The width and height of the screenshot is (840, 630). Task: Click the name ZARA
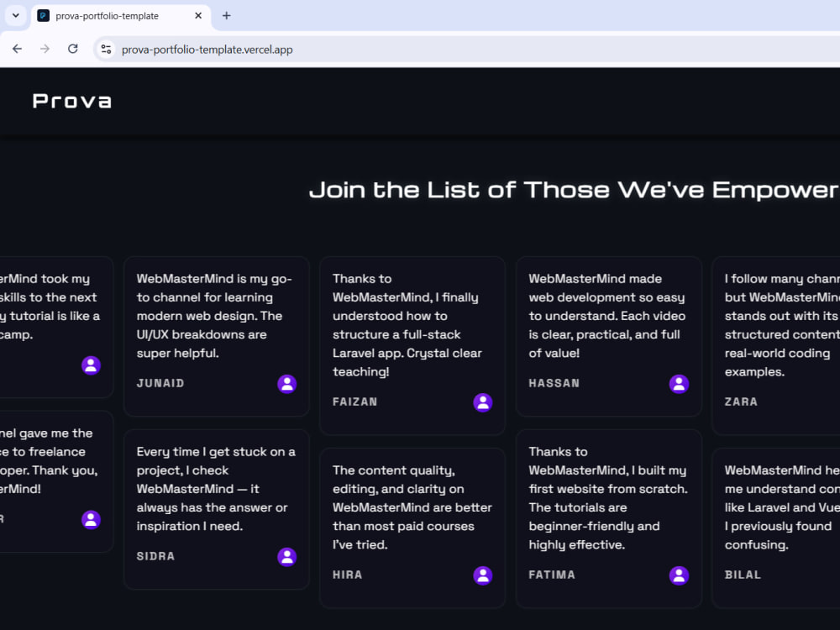(742, 402)
